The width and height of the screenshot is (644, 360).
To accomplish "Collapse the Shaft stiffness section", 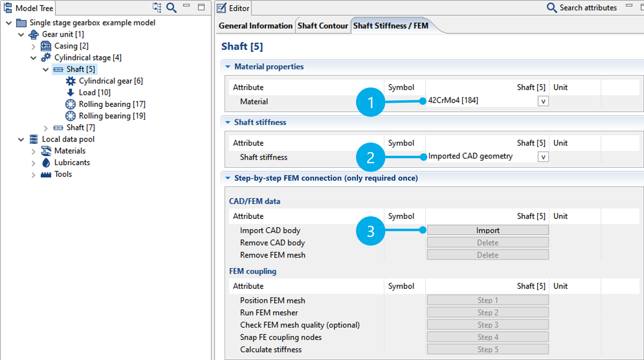I will (x=228, y=122).
